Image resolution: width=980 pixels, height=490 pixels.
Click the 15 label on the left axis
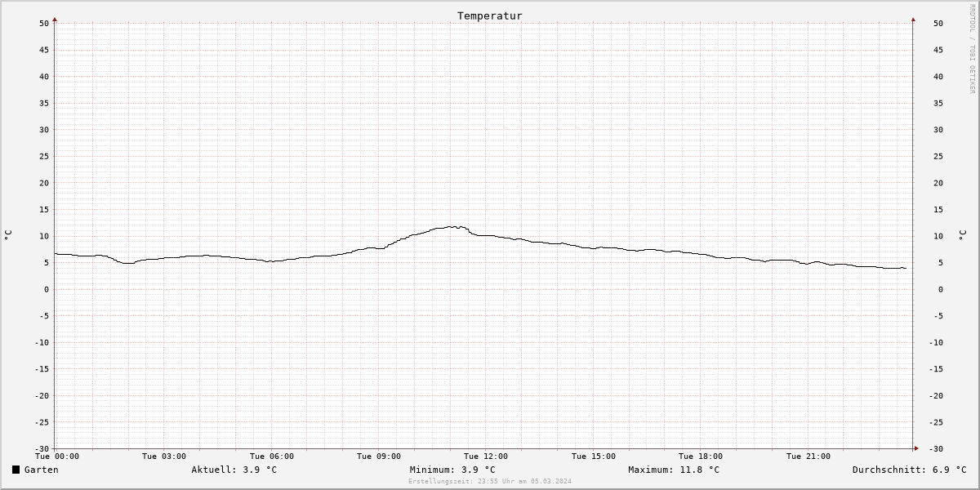coord(44,209)
